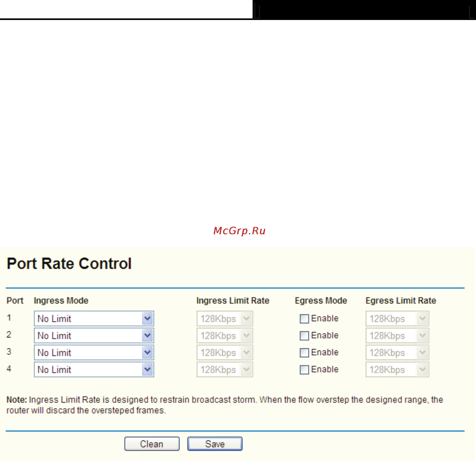476x461 pixels.
Task: Open Ingress Mode dropdown for port 2
Action: [x=94, y=336]
